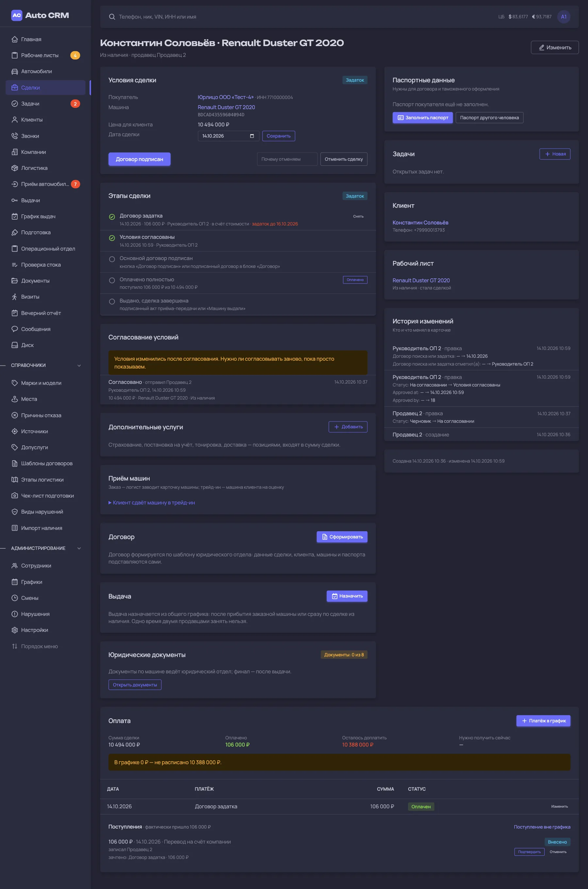Click the calendar icon in deal date field
The height and width of the screenshot is (889, 588).
[x=252, y=136]
